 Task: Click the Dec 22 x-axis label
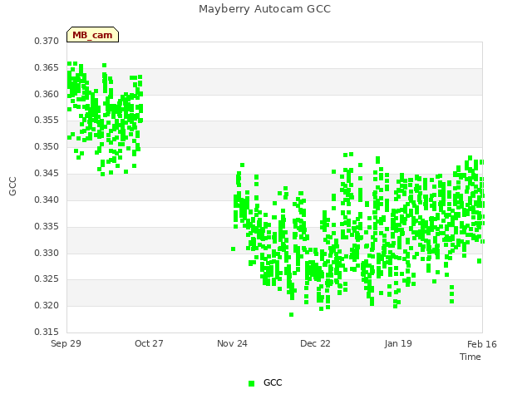point(315,343)
